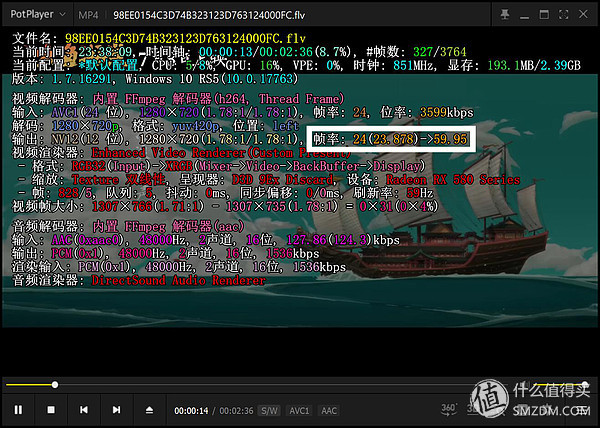Viewport: 600px width, 428px height.
Task: Click the input bitrate 3599kbps
Action: pyautogui.click(x=447, y=112)
